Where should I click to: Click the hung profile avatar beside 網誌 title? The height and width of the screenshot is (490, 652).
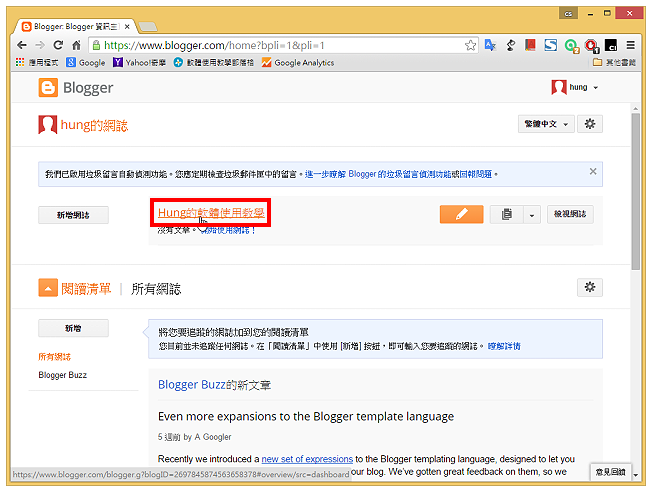[47, 124]
